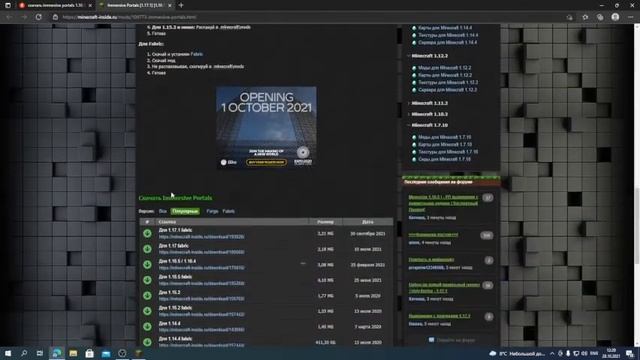This screenshot has height=360, width=640.
Task: Open the browser collections icon
Action: 600,17
